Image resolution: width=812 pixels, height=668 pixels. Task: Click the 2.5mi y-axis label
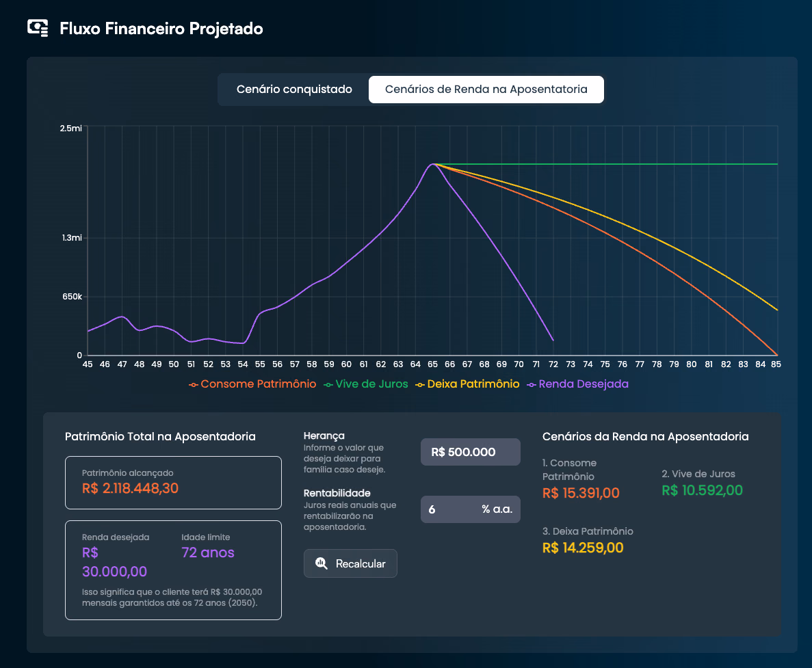[x=71, y=129]
